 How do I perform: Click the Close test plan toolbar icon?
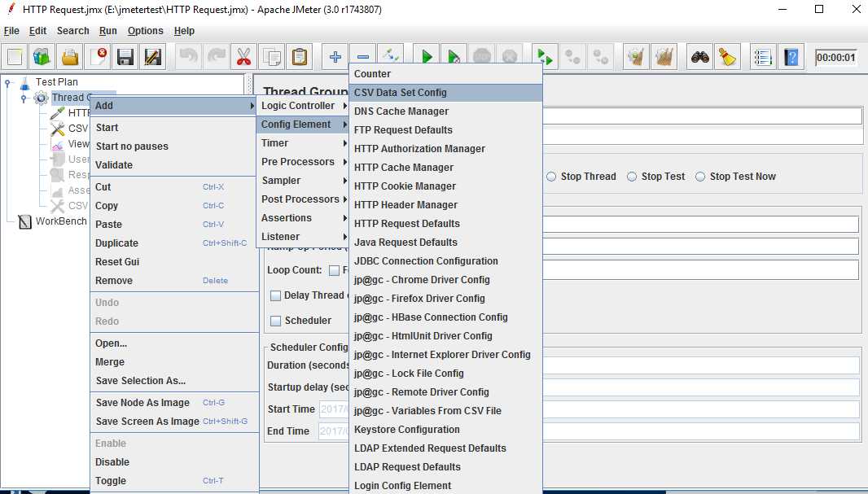99,57
